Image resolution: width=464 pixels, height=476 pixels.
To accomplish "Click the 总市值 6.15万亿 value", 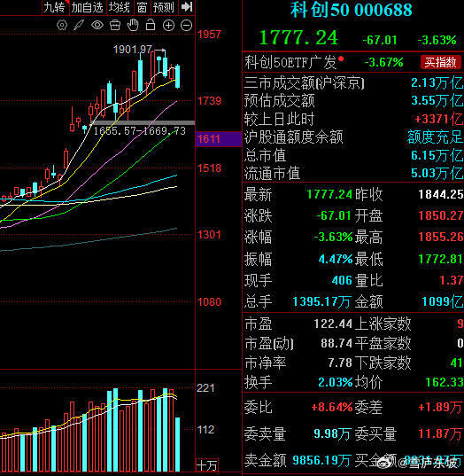I will pyautogui.click(x=437, y=155).
